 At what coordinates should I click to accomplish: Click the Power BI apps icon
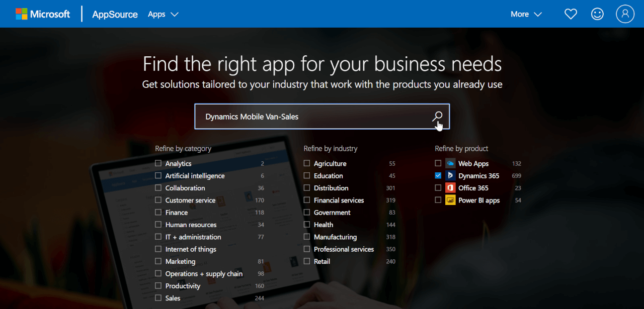450,200
